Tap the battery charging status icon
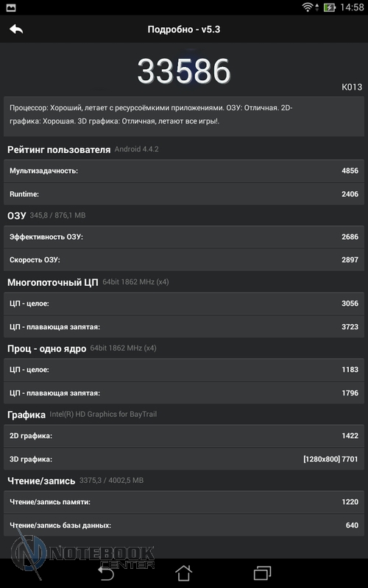This screenshot has height=588, width=368. pos(329,7)
